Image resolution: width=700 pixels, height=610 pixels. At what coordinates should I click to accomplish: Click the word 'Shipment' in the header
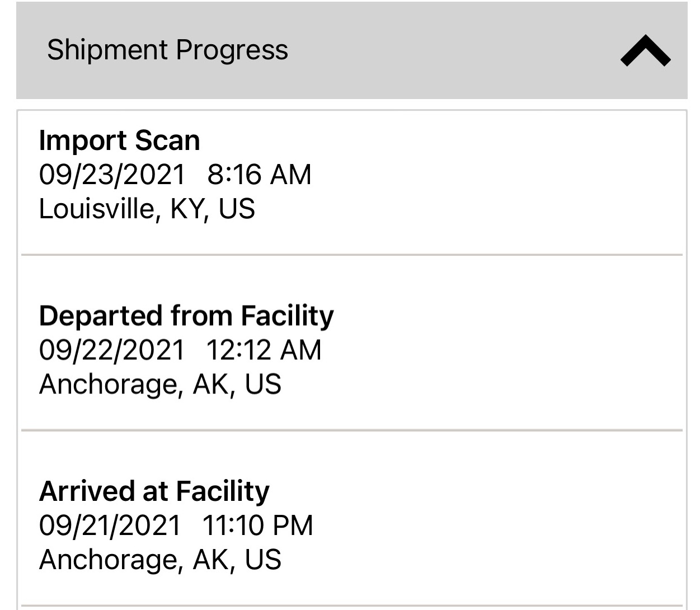click(x=107, y=50)
